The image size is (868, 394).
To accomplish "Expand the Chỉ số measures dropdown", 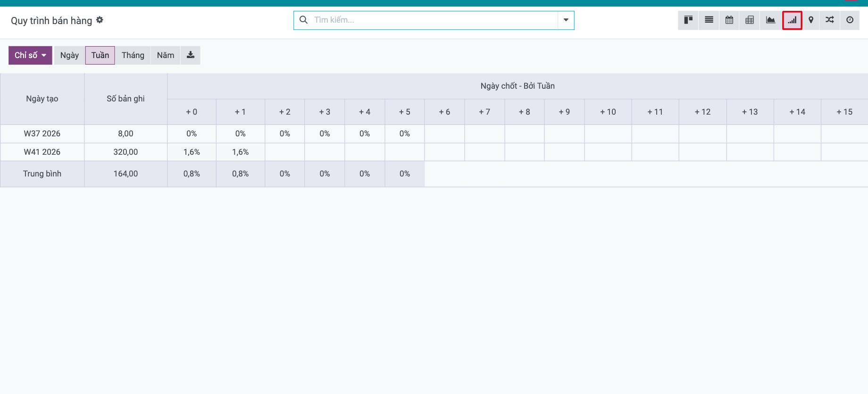I will pyautogui.click(x=30, y=55).
